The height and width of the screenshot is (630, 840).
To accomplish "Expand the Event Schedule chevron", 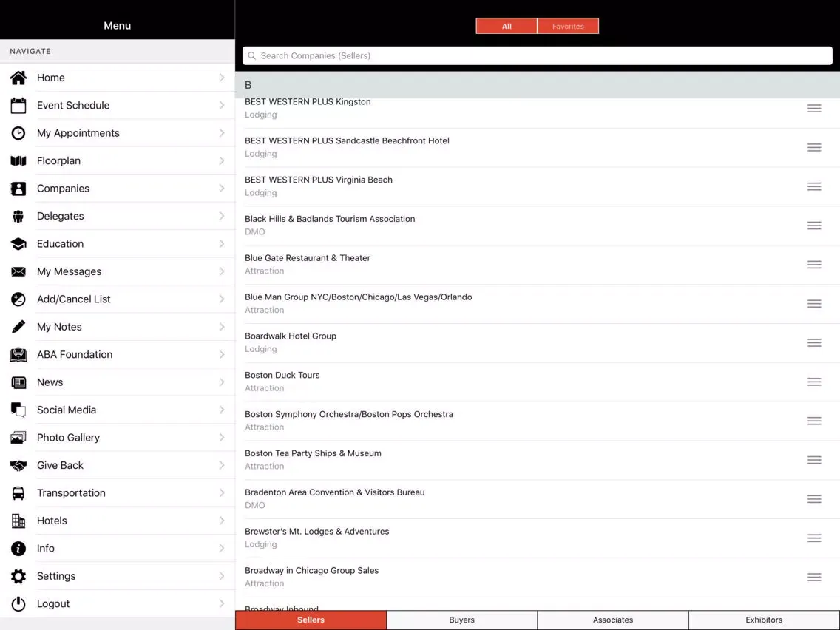I will [x=222, y=106].
